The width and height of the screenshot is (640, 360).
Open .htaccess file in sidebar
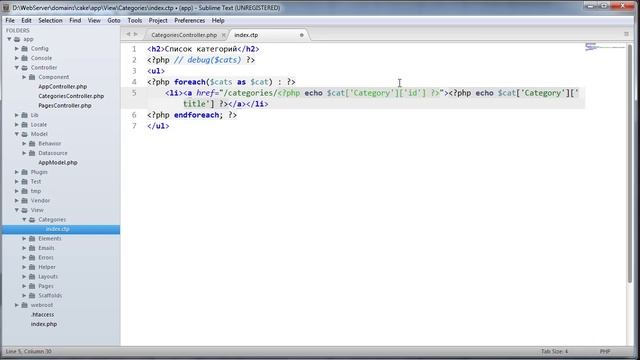pos(42,315)
